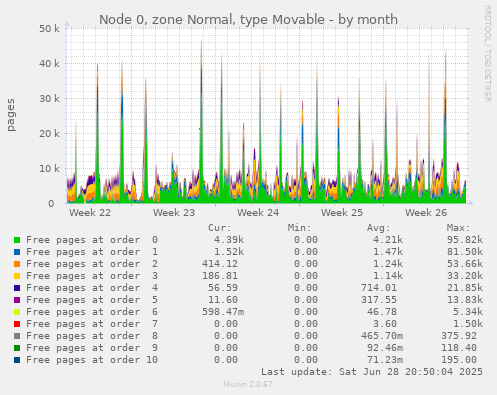Click the 'Max:' column header
497x395 pixels.
(x=458, y=228)
